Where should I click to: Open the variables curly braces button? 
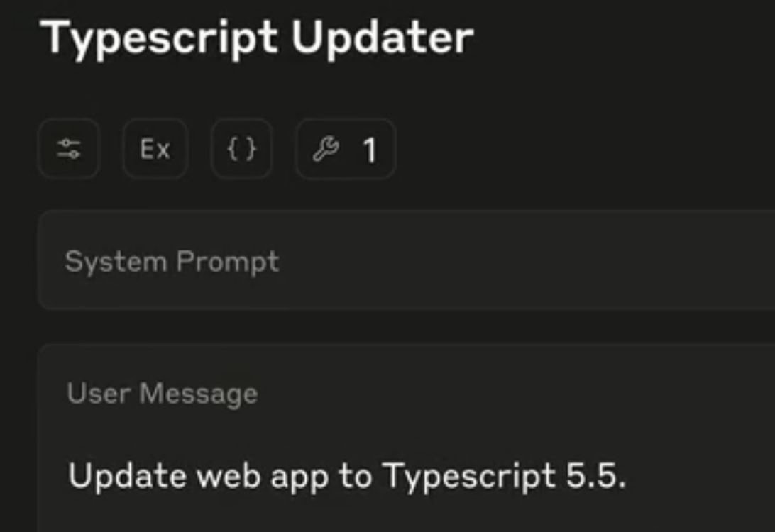[x=241, y=149]
